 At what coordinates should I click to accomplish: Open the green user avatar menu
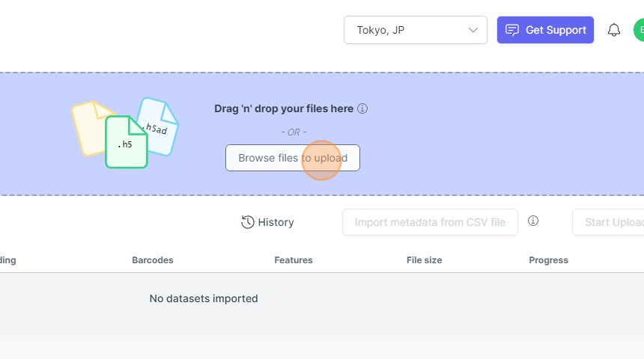coord(639,30)
